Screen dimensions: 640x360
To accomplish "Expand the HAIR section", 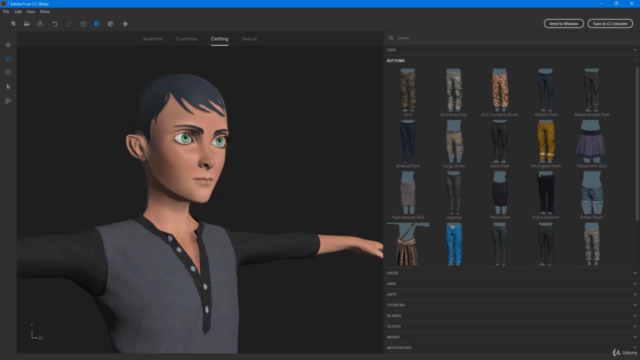I will [511, 284].
